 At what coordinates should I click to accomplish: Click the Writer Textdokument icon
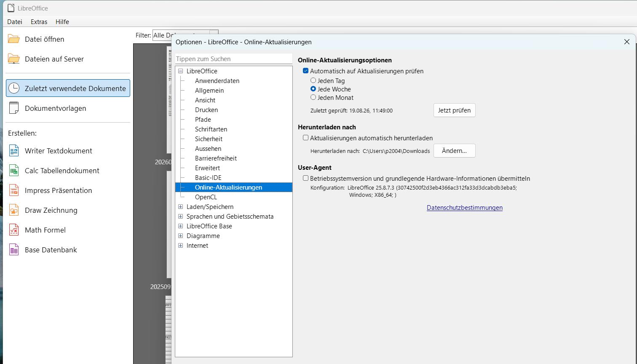(14, 150)
